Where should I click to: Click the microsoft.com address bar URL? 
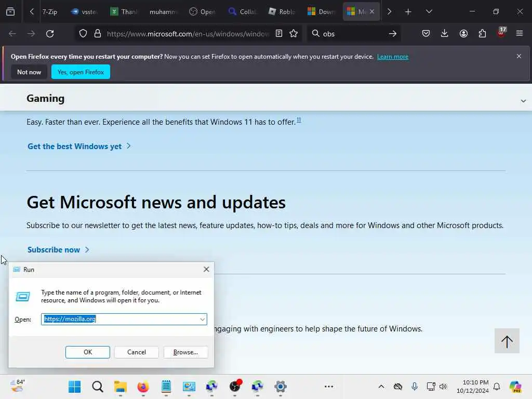(x=188, y=34)
